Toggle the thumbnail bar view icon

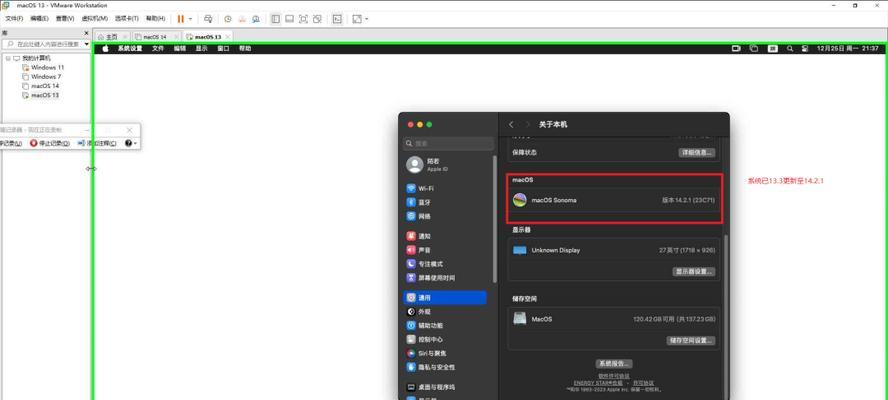click(289, 19)
